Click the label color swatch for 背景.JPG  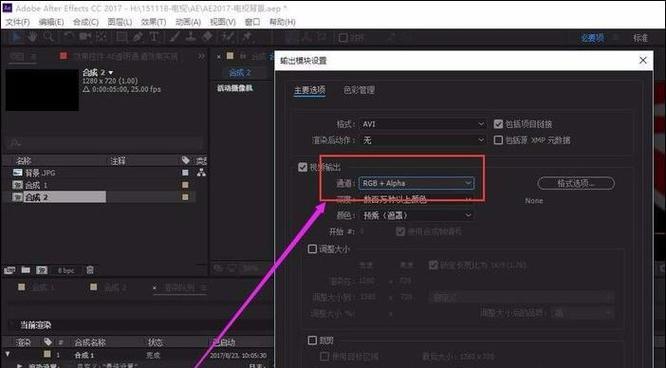pos(185,173)
